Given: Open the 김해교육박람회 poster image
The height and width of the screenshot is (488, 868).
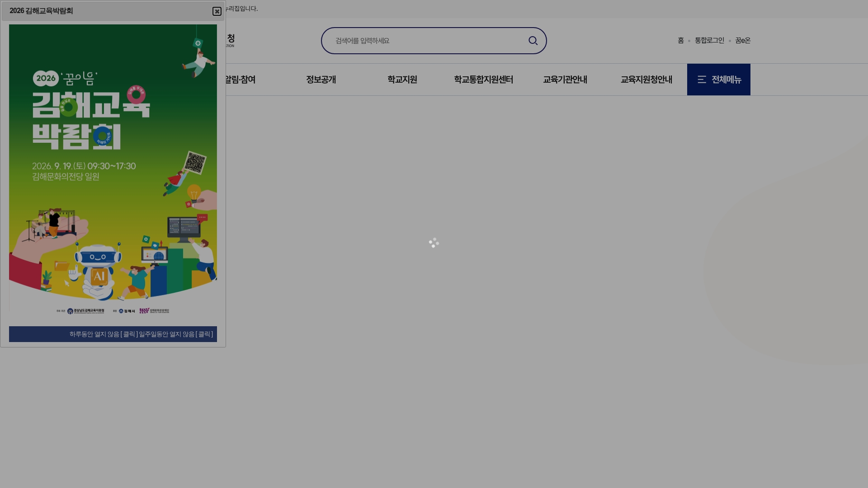Looking at the screenshot, I should 113,171.
